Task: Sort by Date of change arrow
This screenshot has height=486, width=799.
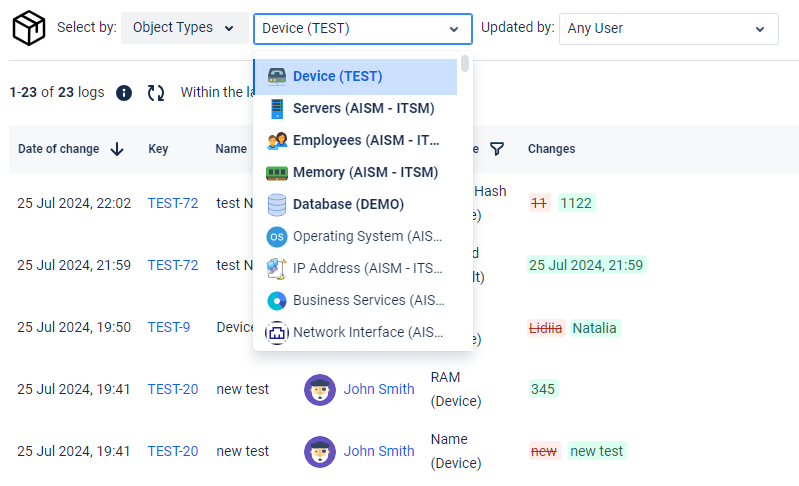Action: click(117, 149)
